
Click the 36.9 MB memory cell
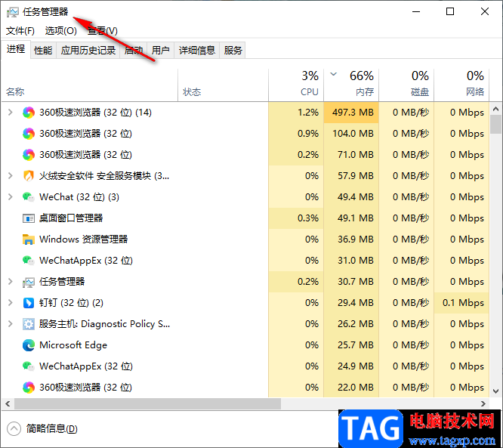[351, 239]
